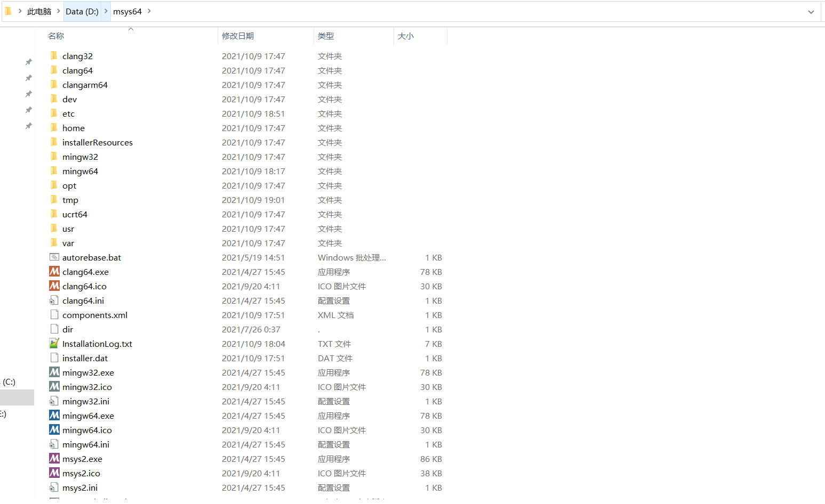Expand the chevron after msys64 breadcrumb
The height and width of the screenshot is (504, 825).
(149, 11)
